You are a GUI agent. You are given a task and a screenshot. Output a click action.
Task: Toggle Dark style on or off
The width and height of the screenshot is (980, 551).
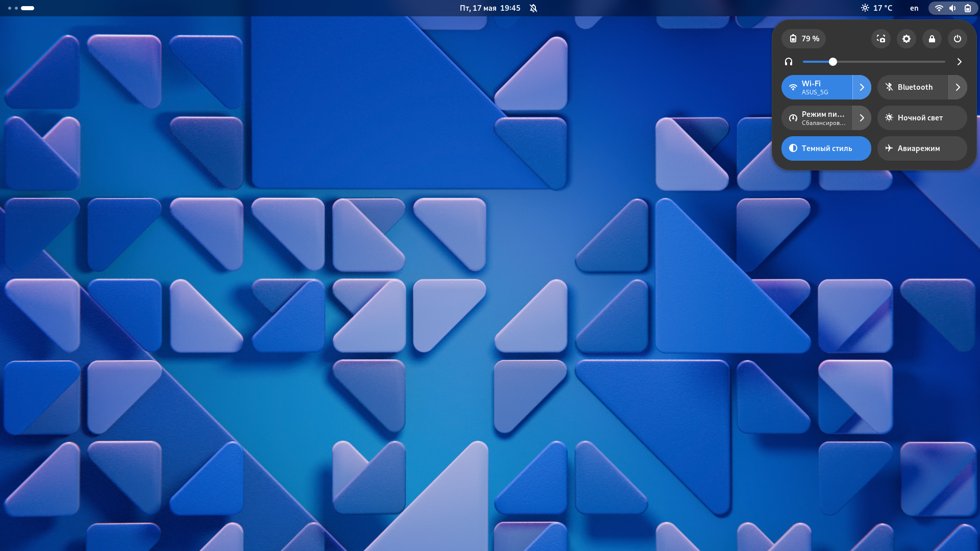click(x=826, y=148)
